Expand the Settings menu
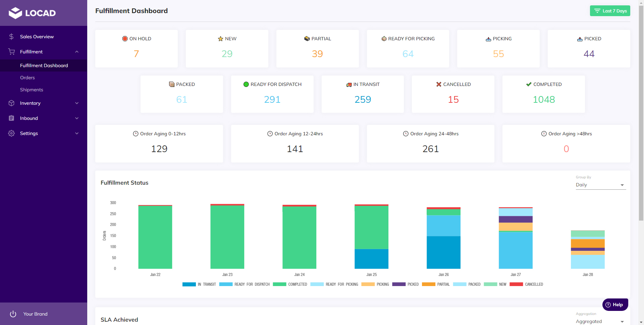 (30, 133)
